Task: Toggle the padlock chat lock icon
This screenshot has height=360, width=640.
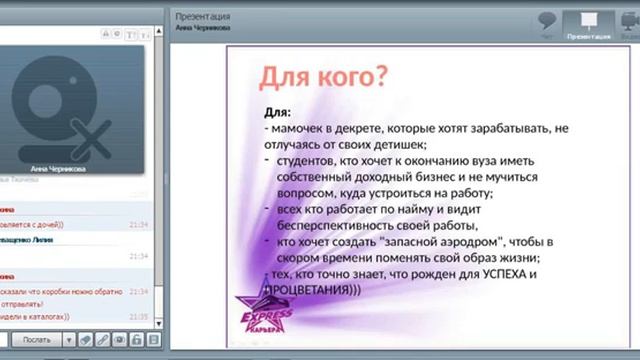Action: (x=137, y=340)
